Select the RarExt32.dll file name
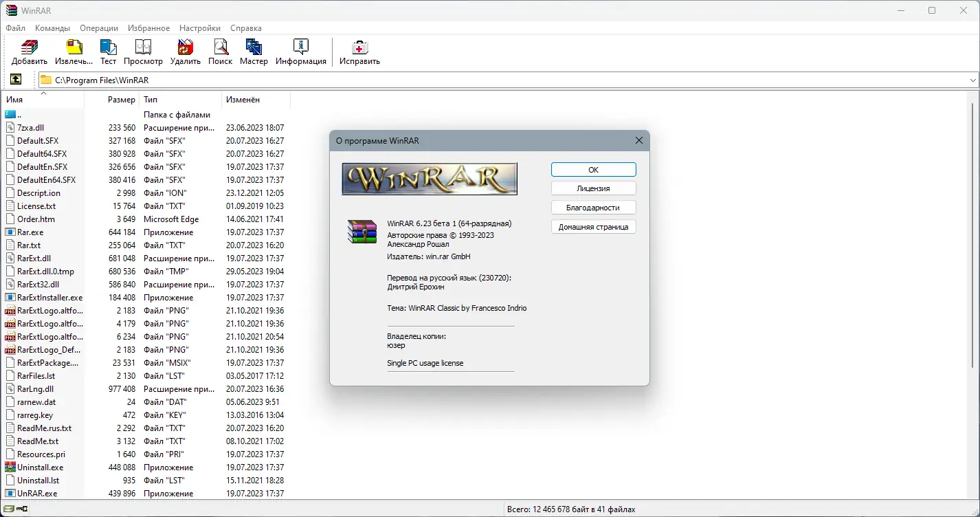This screenshot has height=517, width=980. [x=38, y=285]
